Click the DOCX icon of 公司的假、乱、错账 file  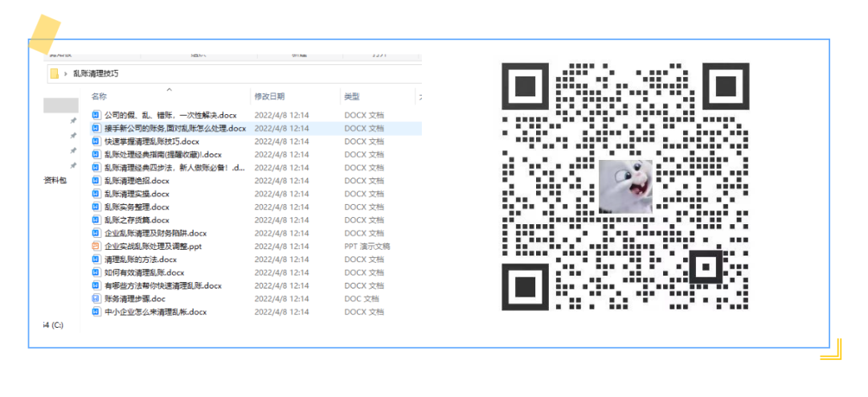[x=96, y=115]
